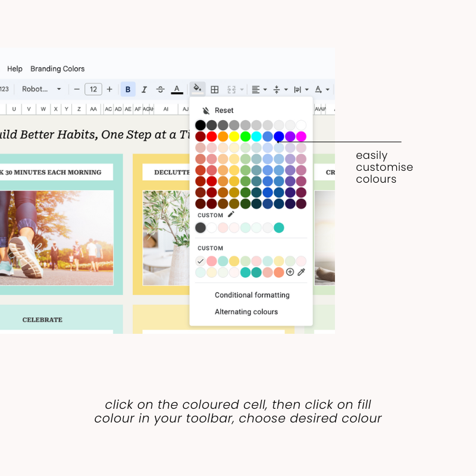476x476 pixels.
Task: Select the black swatch in the palette
Action: point(201,125)
